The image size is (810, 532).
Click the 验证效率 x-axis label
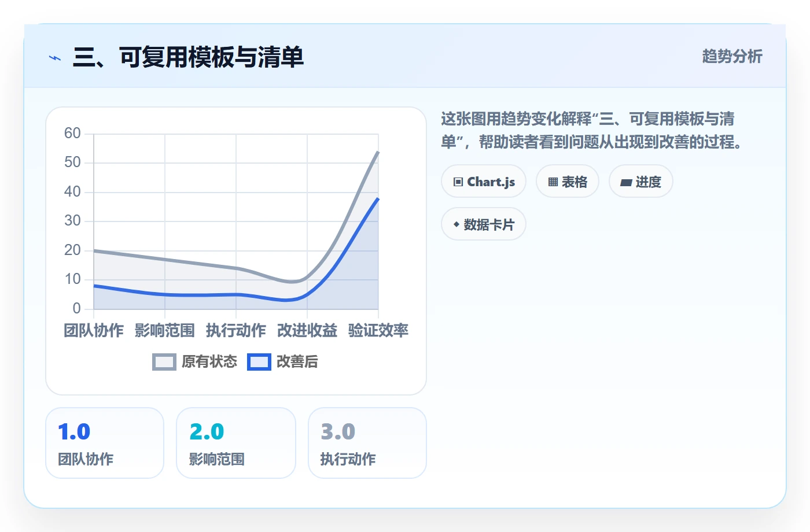[378, 331]
